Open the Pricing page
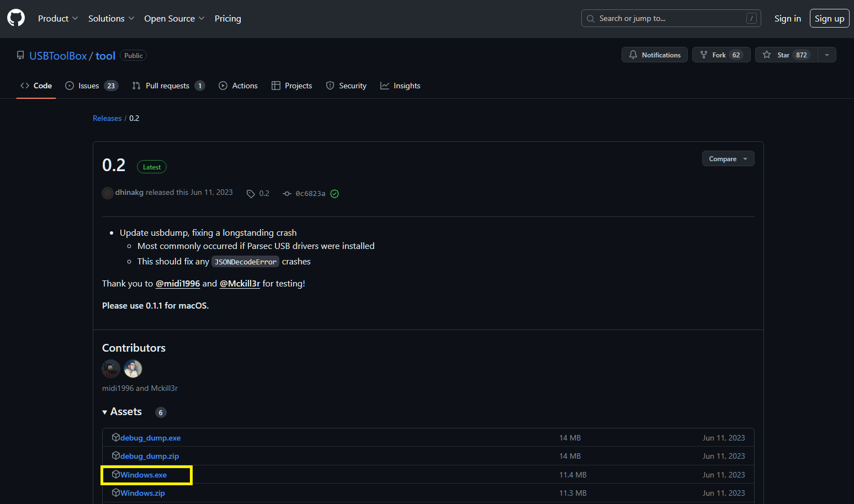The height and width of the screenshot is (504, 854). click(227, 18)
